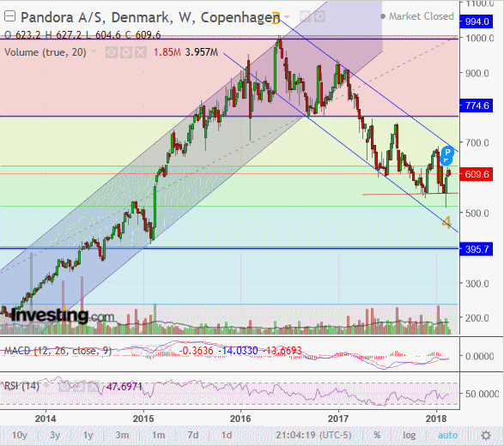Click the blue P event marker
504x446 pixels.
[x=447, y=152]
